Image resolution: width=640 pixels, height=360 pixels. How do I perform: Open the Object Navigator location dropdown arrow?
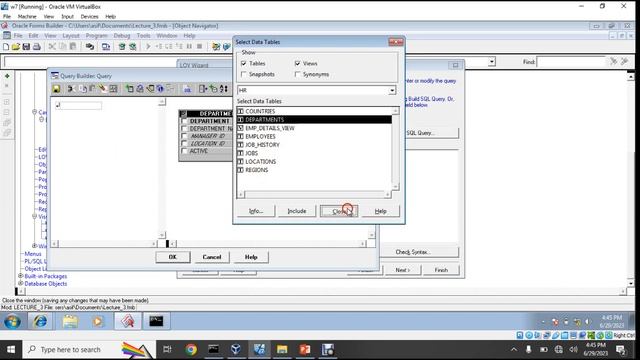pos(492,62)
